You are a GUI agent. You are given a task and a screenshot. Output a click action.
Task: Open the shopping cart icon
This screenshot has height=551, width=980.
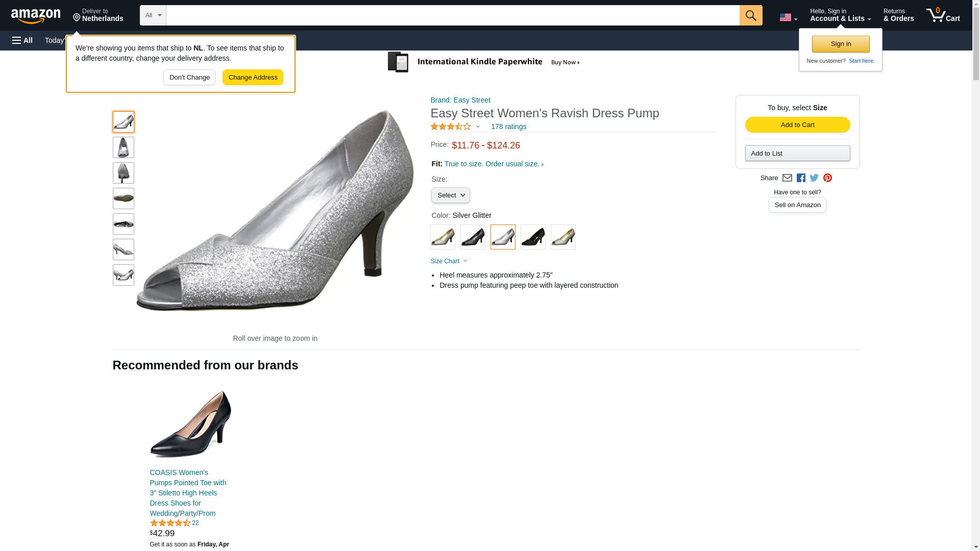943,15
